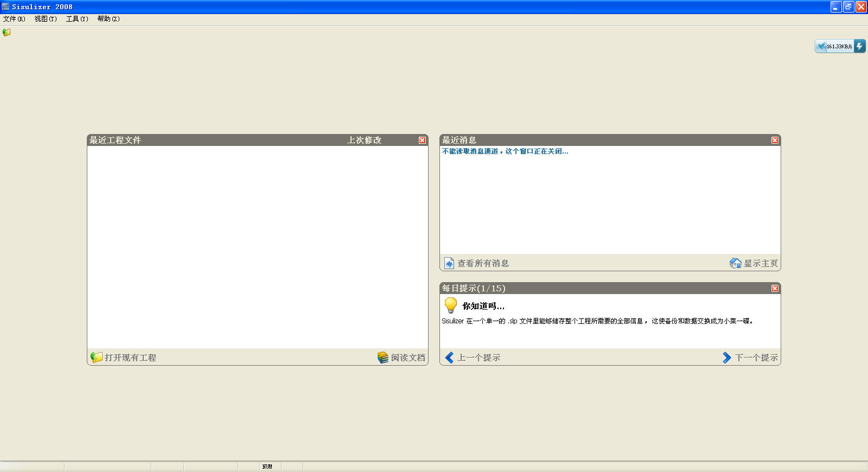Click the home icon beside 显示主页
Image resolution: width=868 pixels, height=472 pixels.
736,263
